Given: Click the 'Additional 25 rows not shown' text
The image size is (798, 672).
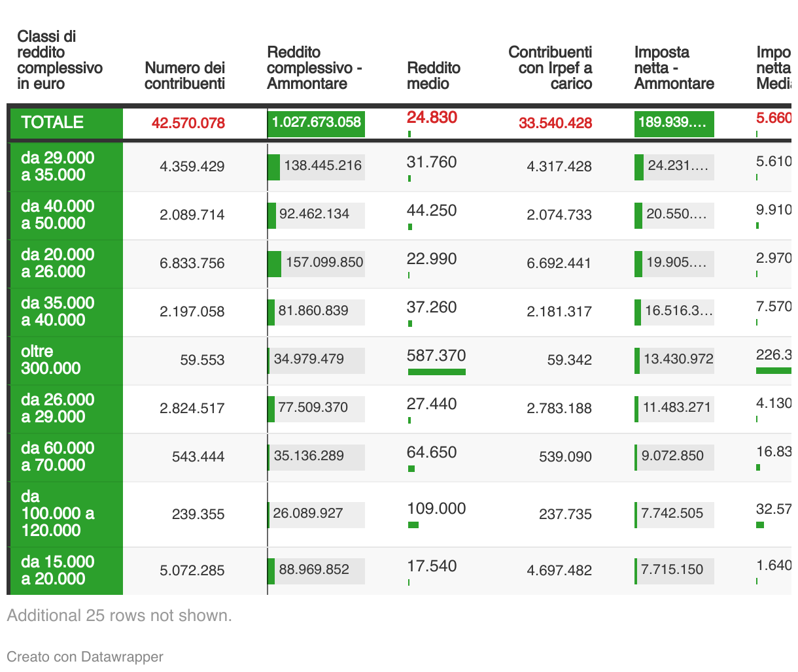Looking at the screenshot, I should click(120, 616).
